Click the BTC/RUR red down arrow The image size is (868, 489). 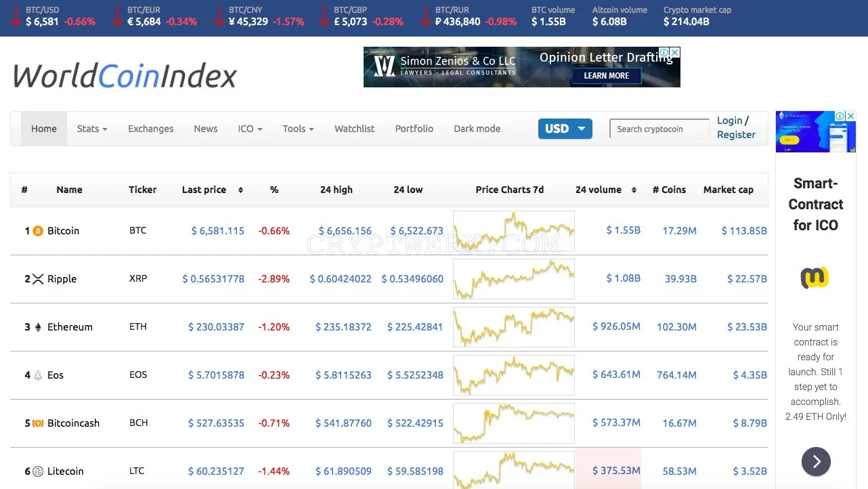point(425,16)
